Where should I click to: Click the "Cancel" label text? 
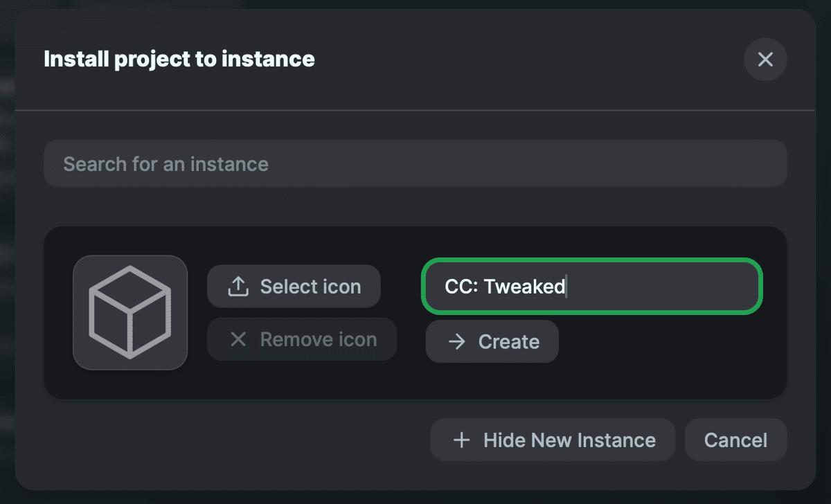pyautogui.click(x=735, y=440)
